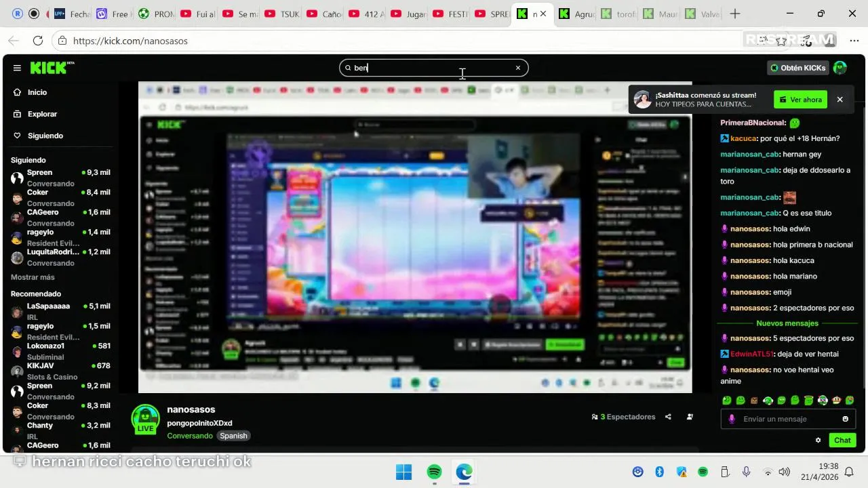The height and width of the screenshot is (488, 868).
Task: Click Ver ahora on Sashittaa notification
Action: [800, 100]
